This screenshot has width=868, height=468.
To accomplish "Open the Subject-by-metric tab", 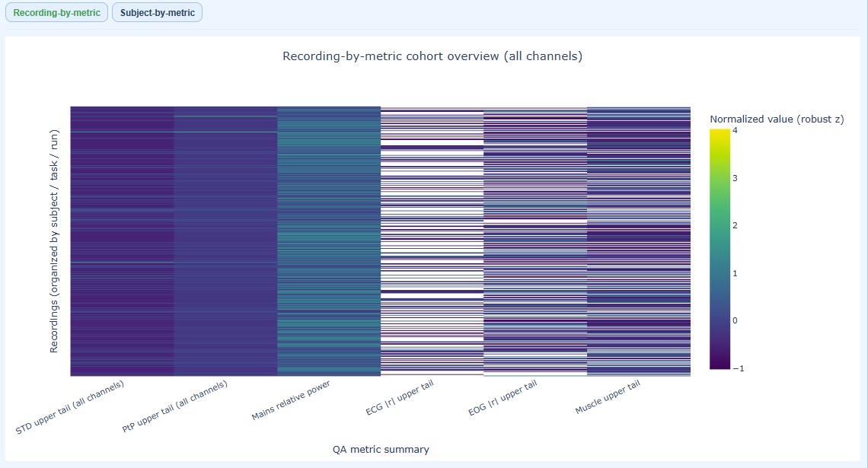I will pos(157,13).
